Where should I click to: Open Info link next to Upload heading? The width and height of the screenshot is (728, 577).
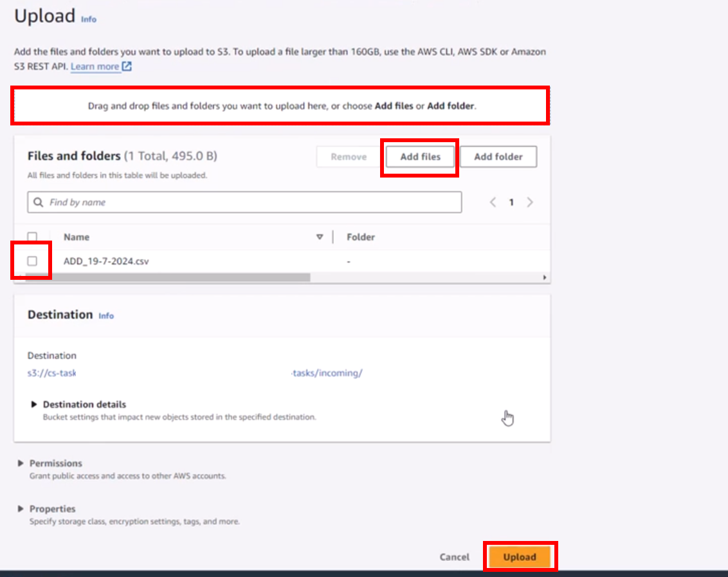(89, 19)
